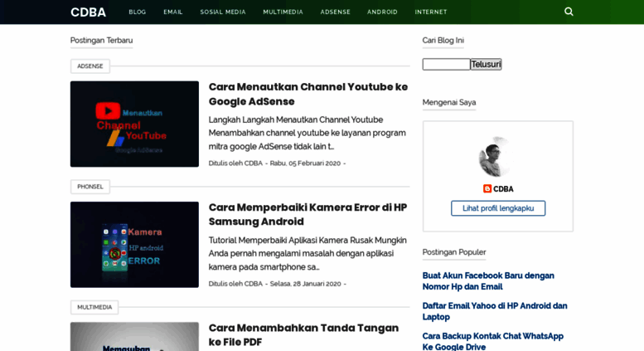644x351 pixels.
Task: Click Postingan Terbaru heading
Action: pyautogui.click(x=101, y=41)
